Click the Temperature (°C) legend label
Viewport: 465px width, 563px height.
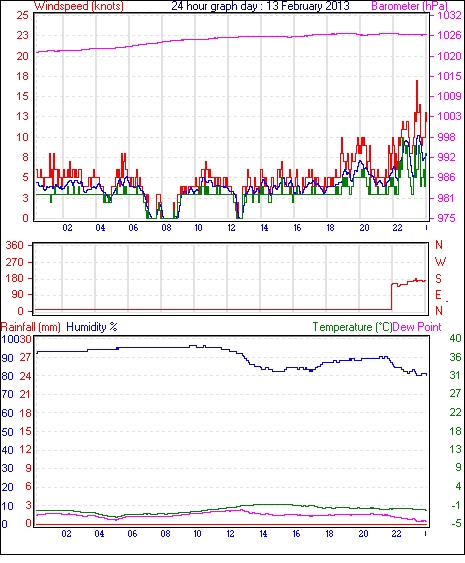click(352, 327)
